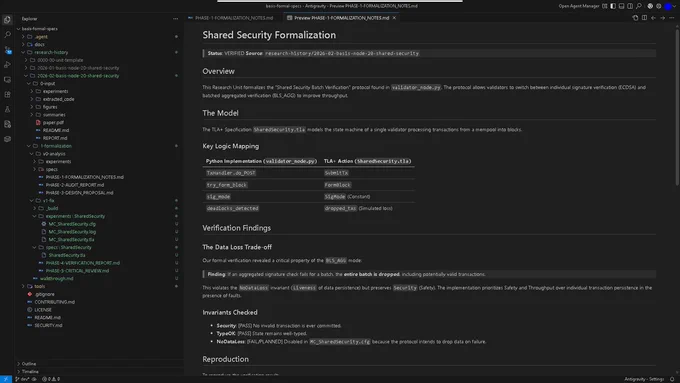
Task: Open MC_SharedSecurity.cfg file
Action: click(72, 224)
